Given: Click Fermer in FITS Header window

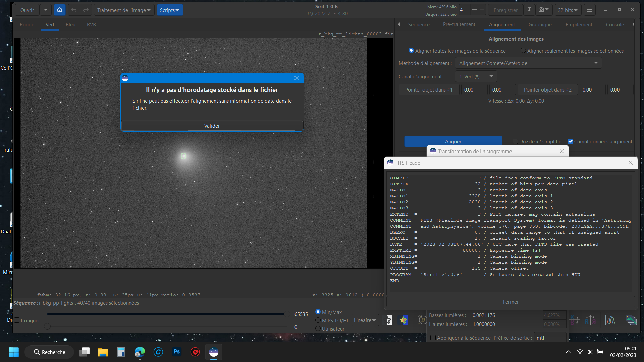Looking at the screenshot, I should coord(511,302).
